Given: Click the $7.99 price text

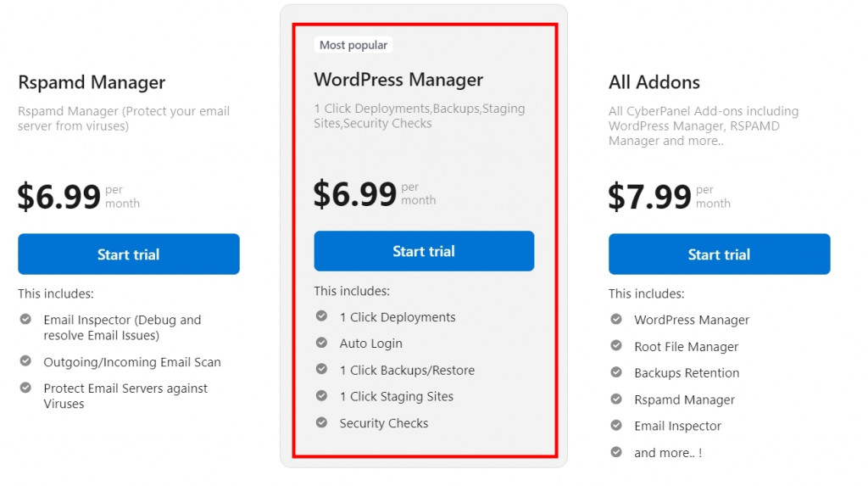Looking at the screenshot, I should tap(650, 197).
